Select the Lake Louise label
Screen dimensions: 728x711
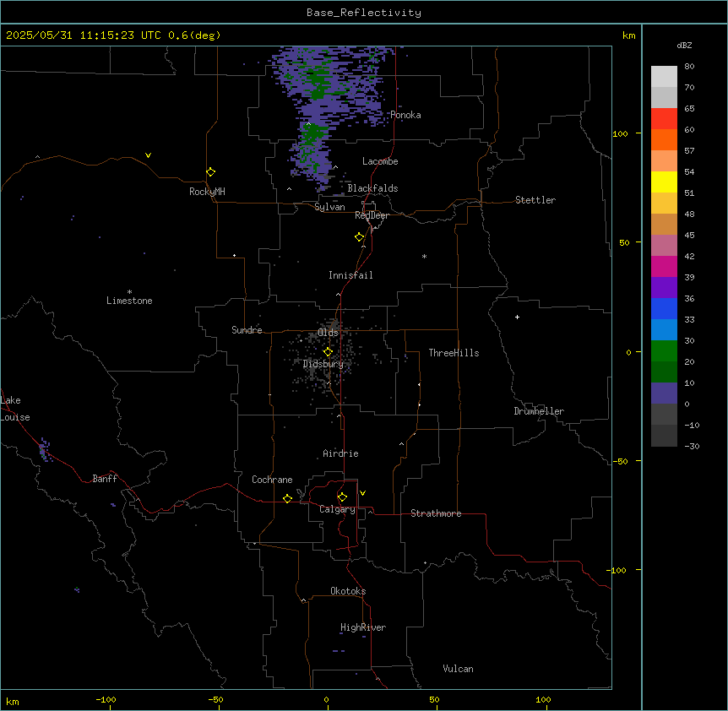tap(14, 409)
